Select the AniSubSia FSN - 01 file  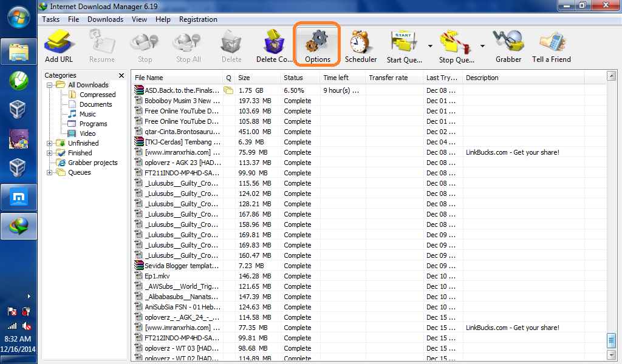369,307
